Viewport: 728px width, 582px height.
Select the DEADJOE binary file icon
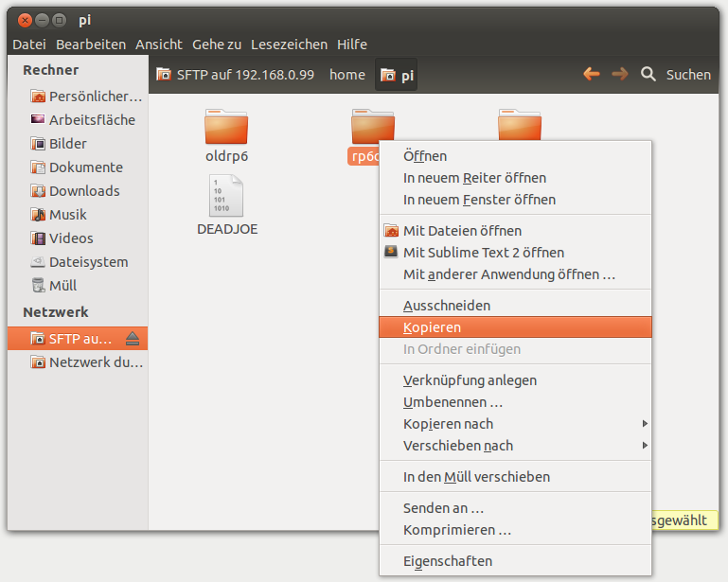click(x=226, y=197)
